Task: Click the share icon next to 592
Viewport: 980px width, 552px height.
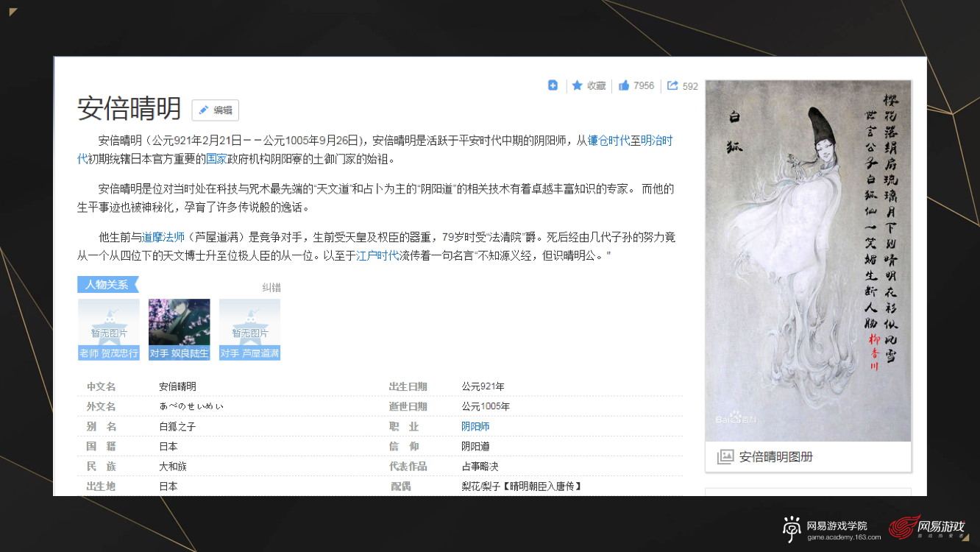Action: tap(672, 85)
